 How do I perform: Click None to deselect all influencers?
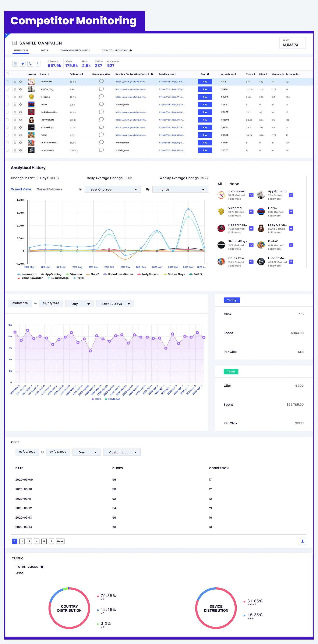tap(234, 184)
